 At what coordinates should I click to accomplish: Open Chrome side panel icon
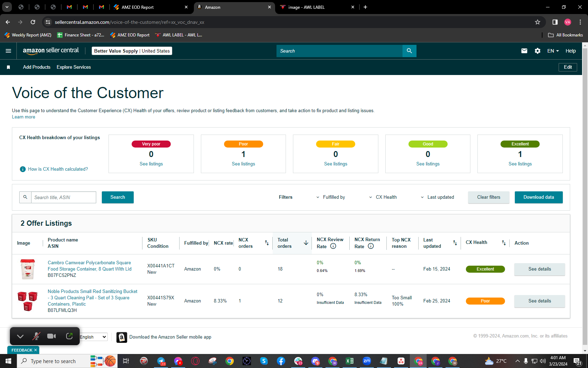pos(555,22)
